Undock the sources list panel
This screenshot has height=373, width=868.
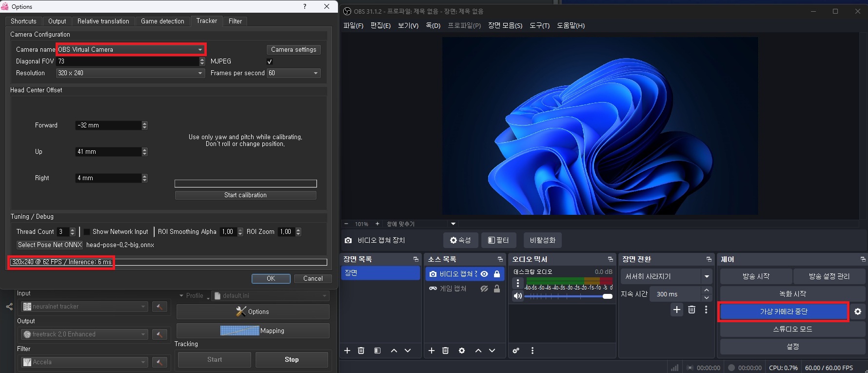click(x=500, y=259)
